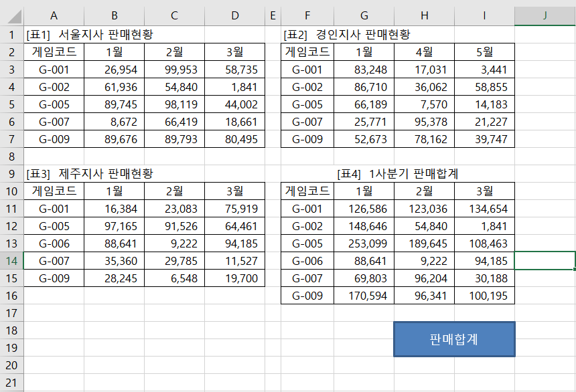Select the G-006 cell in the 제주지사 table
576x392 pixels.
click(x=54, y=243)
